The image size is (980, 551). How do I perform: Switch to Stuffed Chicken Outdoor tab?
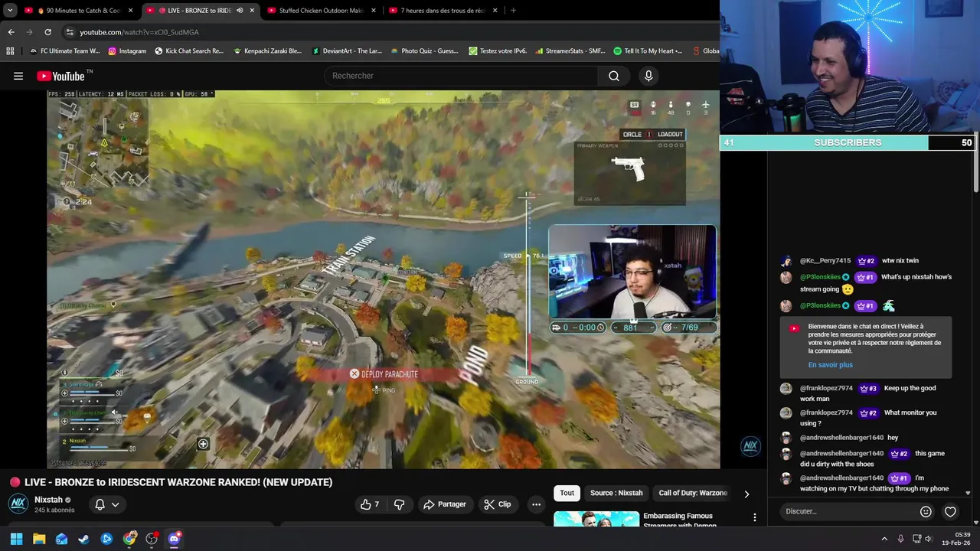(x=320, y=11)
